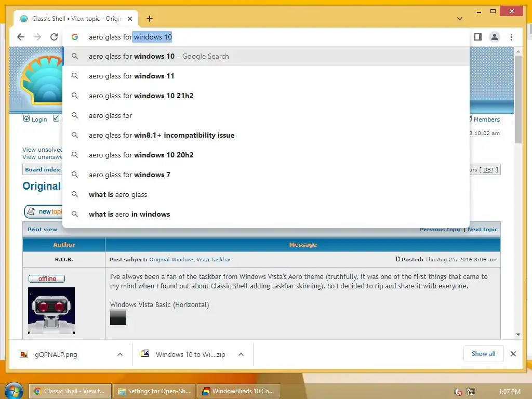Select suggestion 'aero glass for windows 10 21h2'
532x399 pixels.
266,96
